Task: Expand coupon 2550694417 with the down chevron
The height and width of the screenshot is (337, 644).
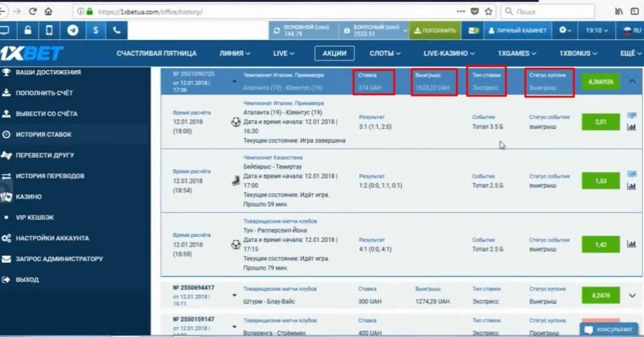Action: pyautogui.click(x=631, y=296)
